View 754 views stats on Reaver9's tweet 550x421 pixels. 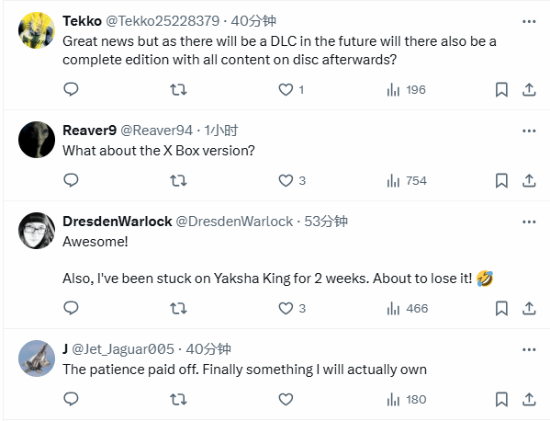[407, 181]
